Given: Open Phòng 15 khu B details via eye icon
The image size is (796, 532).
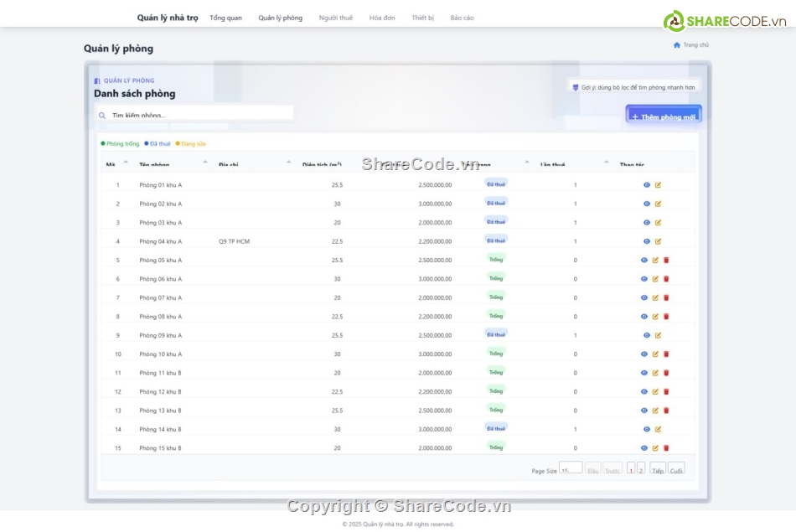Looking at the screenshot, I should [x=645, y=447].
